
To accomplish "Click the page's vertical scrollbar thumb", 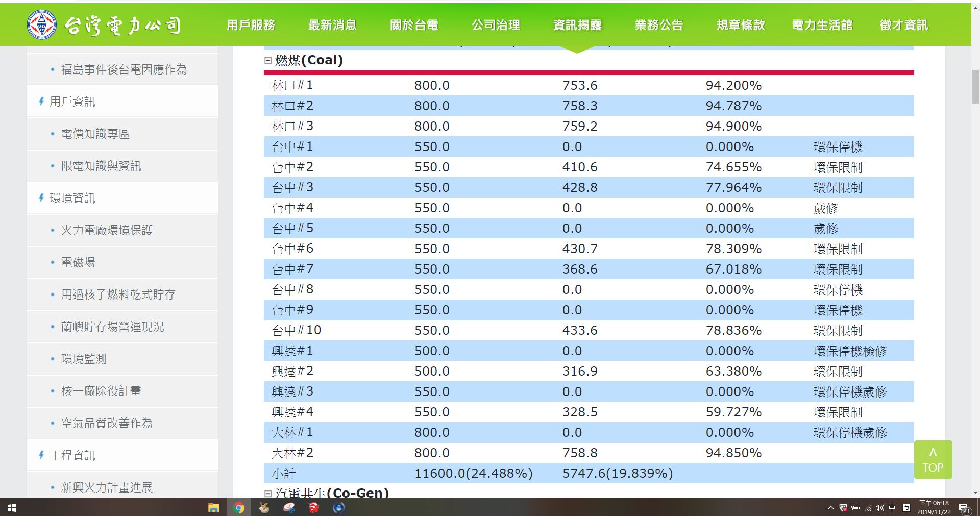I will click(x=975, y=87).
